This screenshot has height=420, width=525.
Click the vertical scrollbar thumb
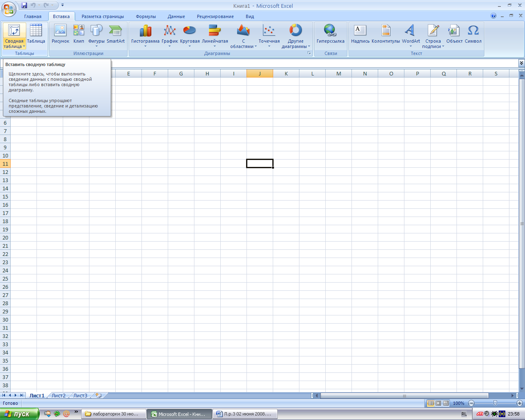522,224
